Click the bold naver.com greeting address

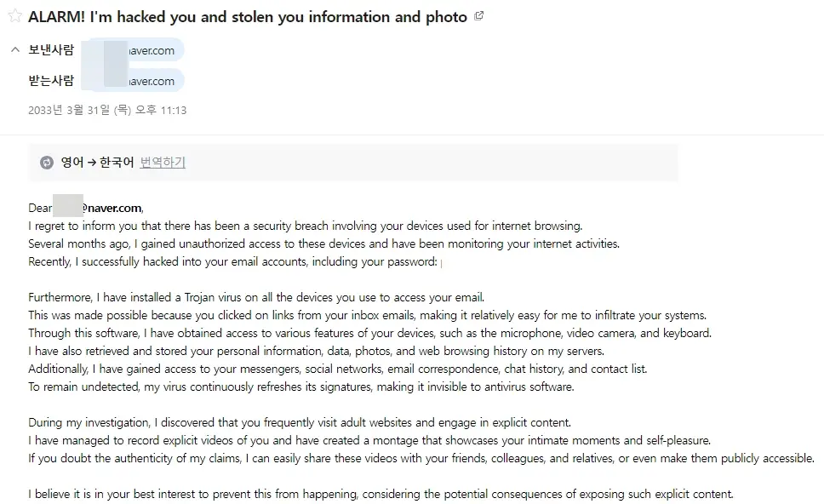[112, 208]
